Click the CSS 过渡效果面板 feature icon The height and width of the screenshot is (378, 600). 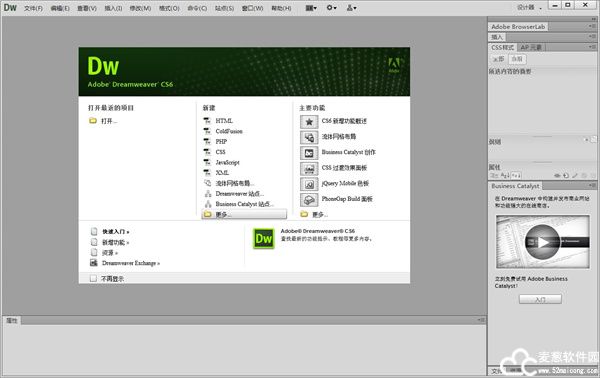309,169
